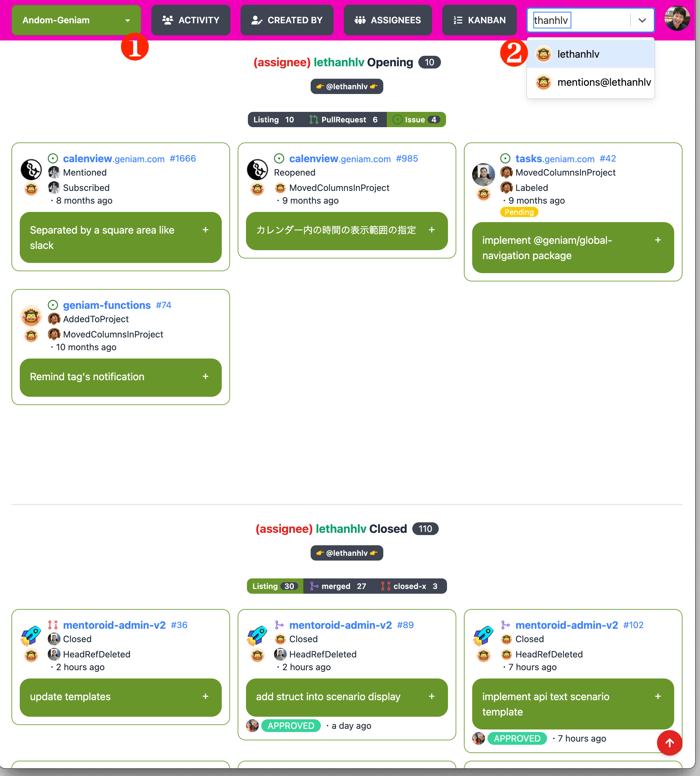This screenshot has height=776, width=700.
Task: Open the user profile avatar in header
Action: coord(677,19)
